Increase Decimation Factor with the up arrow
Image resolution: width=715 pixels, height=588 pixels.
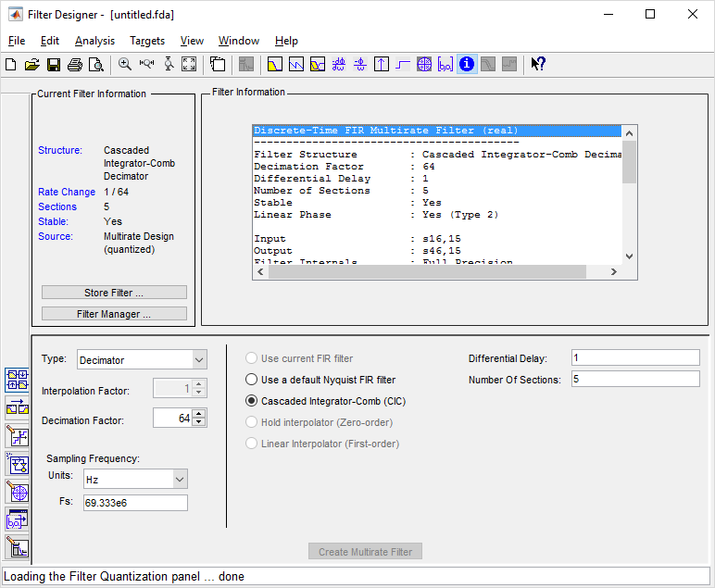click(200, 414)
